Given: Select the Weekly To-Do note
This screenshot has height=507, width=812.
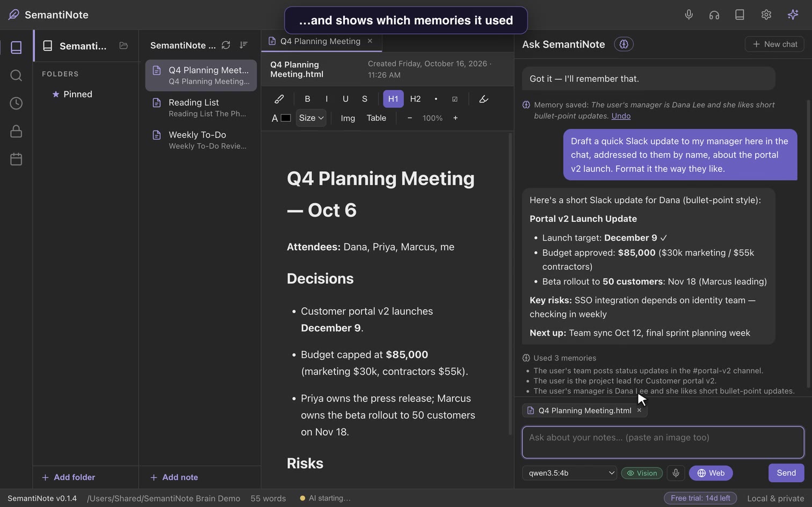Looking at the screenshot, I should [x=201, y=140].
